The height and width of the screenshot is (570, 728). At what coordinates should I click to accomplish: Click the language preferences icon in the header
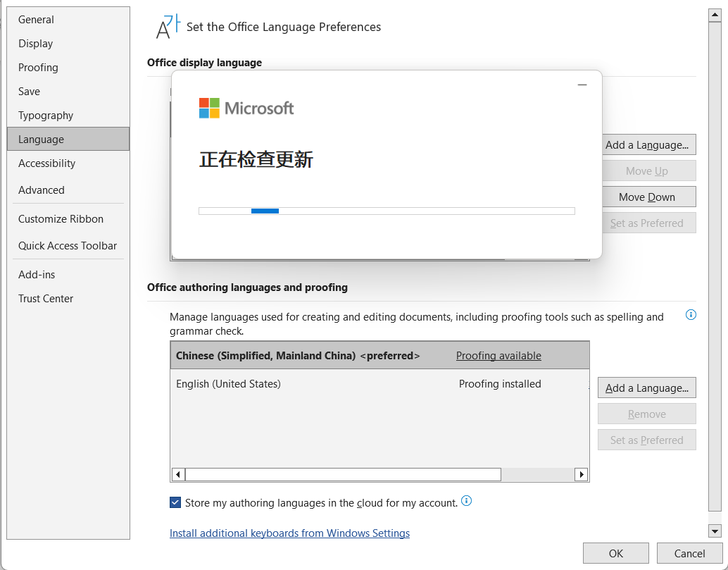(x=168, y=27)
